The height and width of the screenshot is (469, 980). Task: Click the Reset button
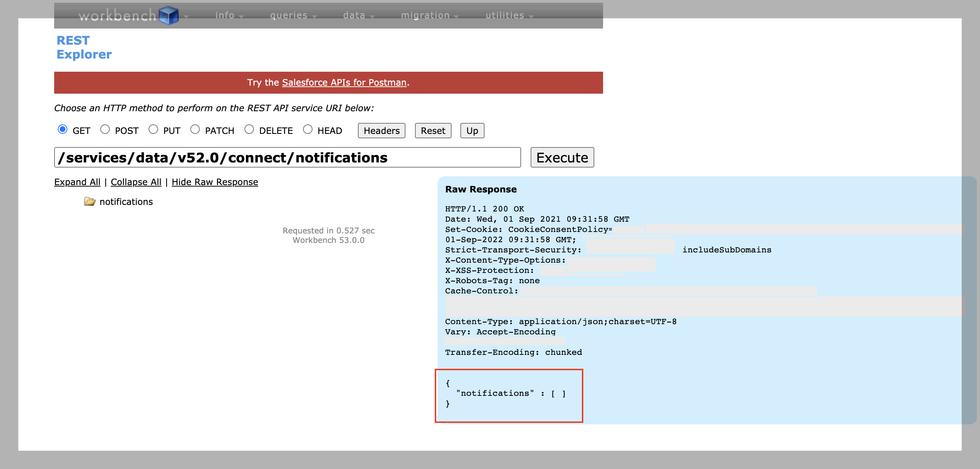click(433, 131)
